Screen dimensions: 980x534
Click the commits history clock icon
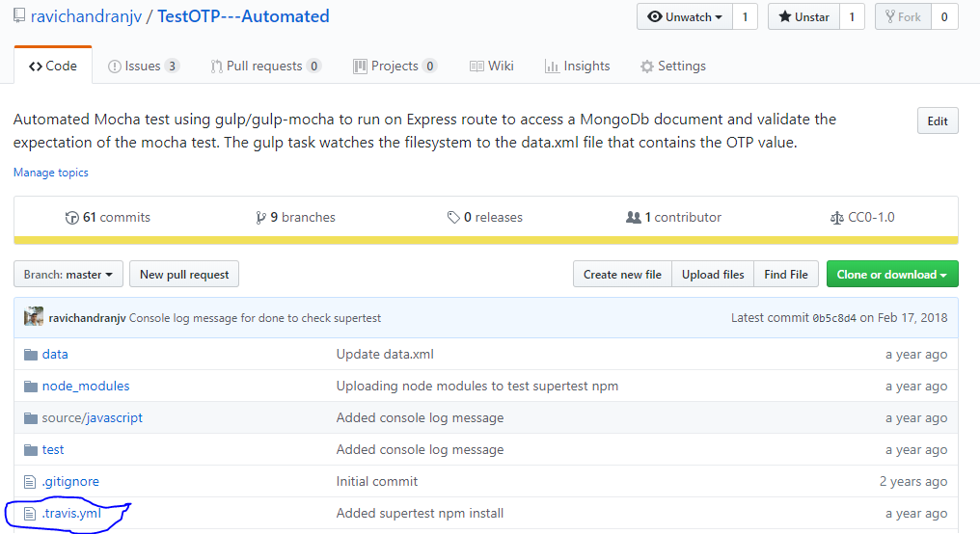coord(71,218)
